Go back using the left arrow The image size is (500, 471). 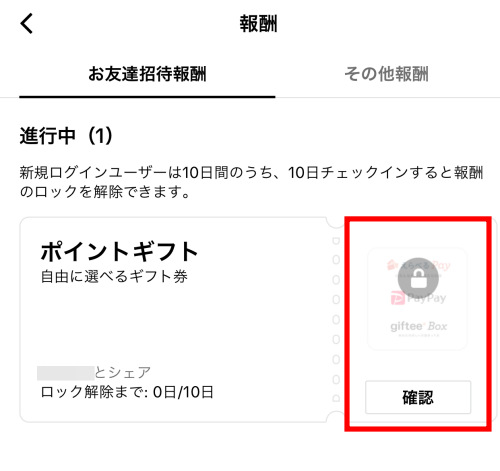pos(27,23)
